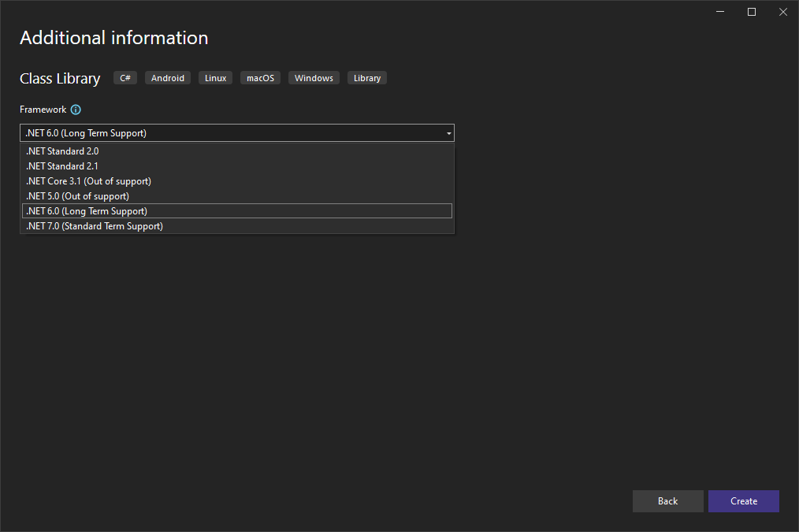
Task: Maximize the dialog window
Action: tap(752, 12)
